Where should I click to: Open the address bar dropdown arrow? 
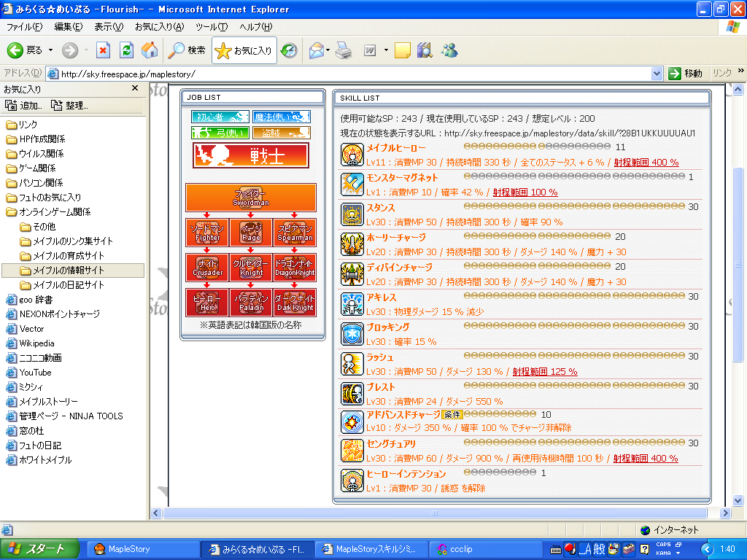tap(657, 74)
